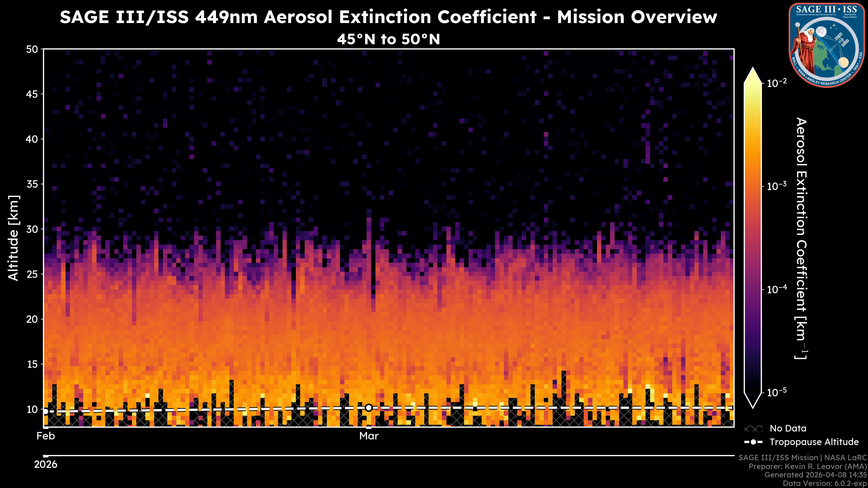Viewport: 868px width, 488px height.
Task: Click the tropopause marker circle at Feb
Action: coord(45,411)
